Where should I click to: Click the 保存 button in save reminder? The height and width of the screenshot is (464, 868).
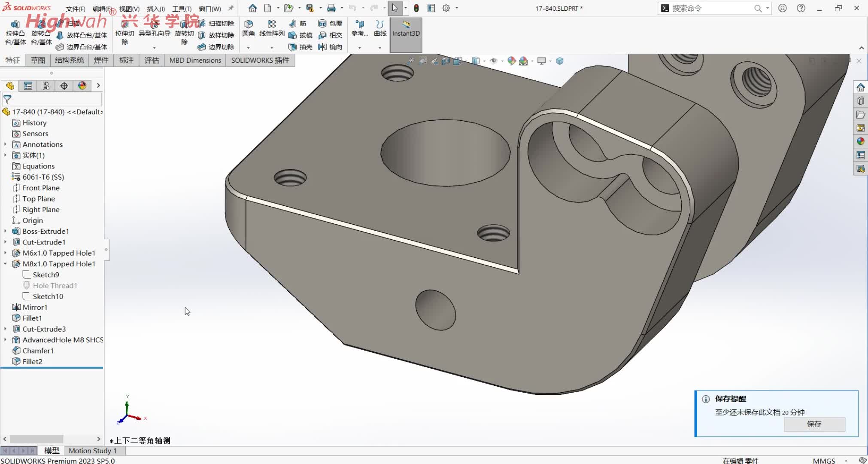tap(814, 424)
